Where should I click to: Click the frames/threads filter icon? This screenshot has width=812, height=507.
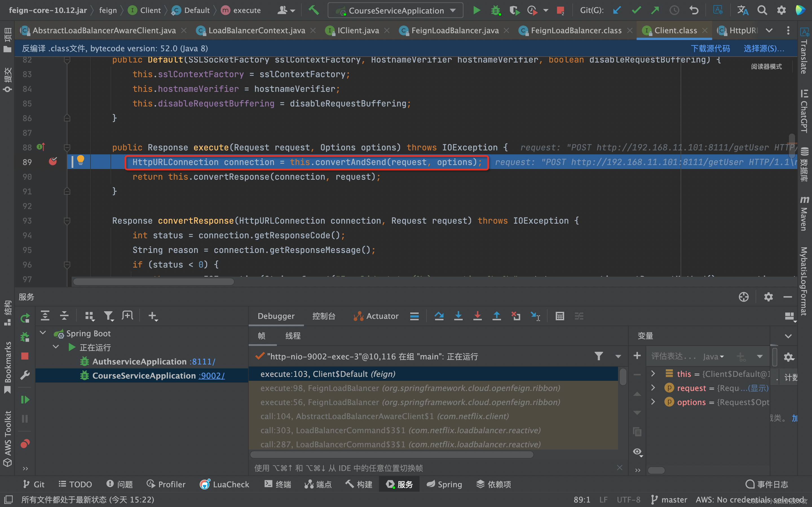(x=598, y=357)
